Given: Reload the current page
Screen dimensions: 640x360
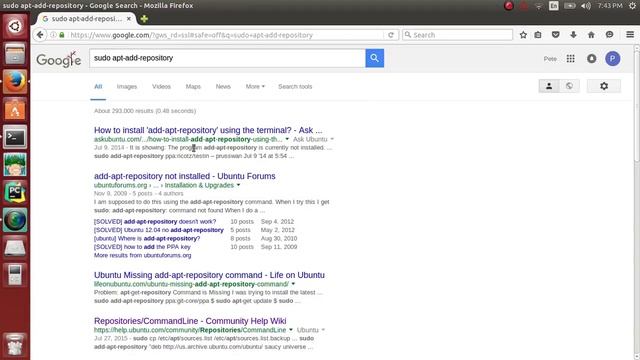Looking at the screenshot, I should coord(391,35).
